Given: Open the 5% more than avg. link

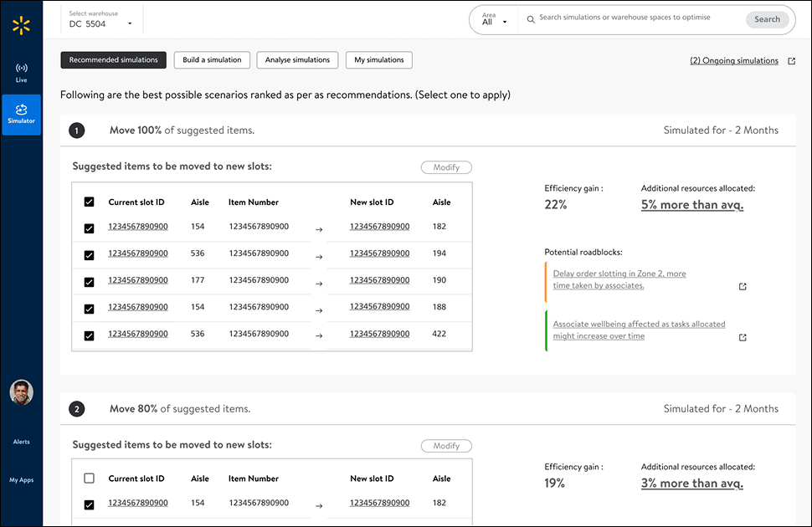Looking at the screenshot, I should [691, 205].
